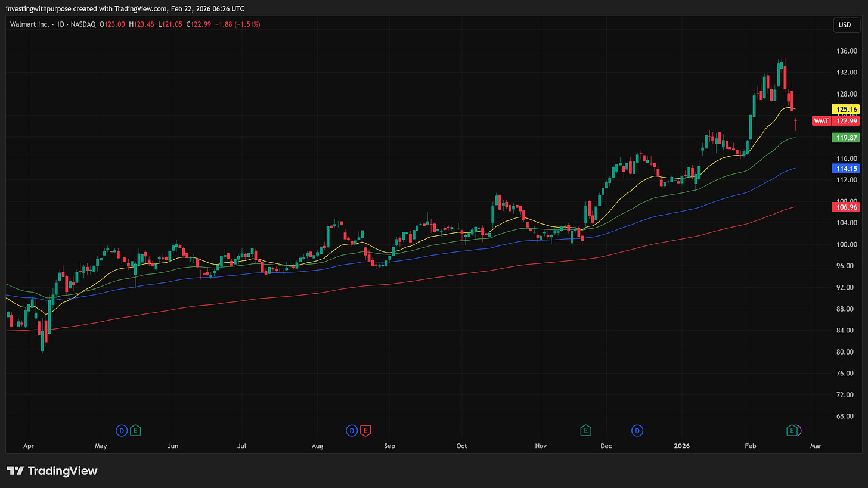
Task: Click the 132.00 price axis label
Action: point(847,73)
